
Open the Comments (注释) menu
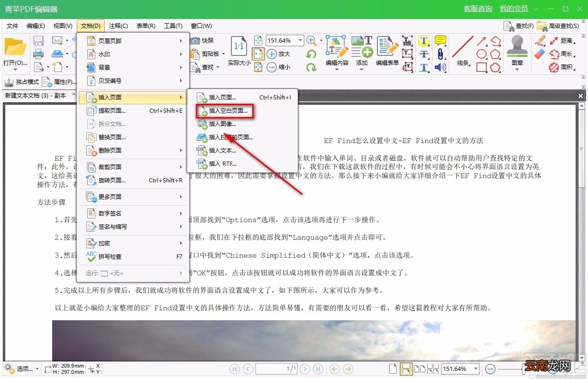(118, 26)
